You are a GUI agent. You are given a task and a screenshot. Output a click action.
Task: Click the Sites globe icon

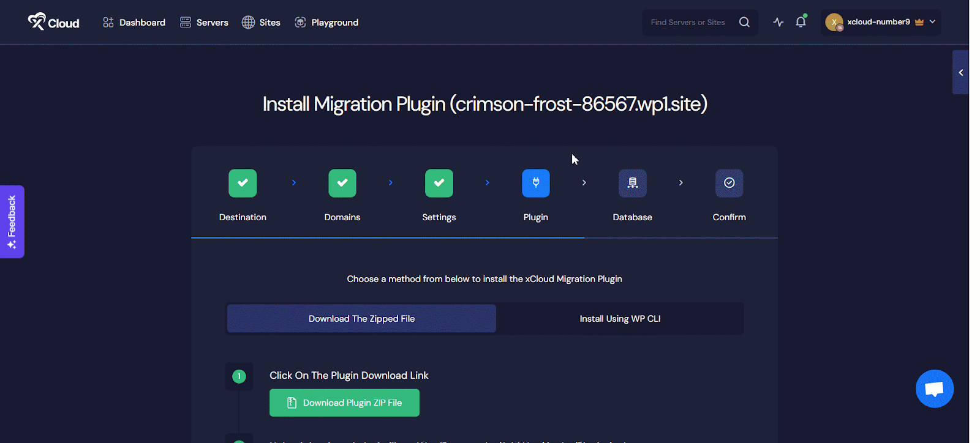pos(248,23)
